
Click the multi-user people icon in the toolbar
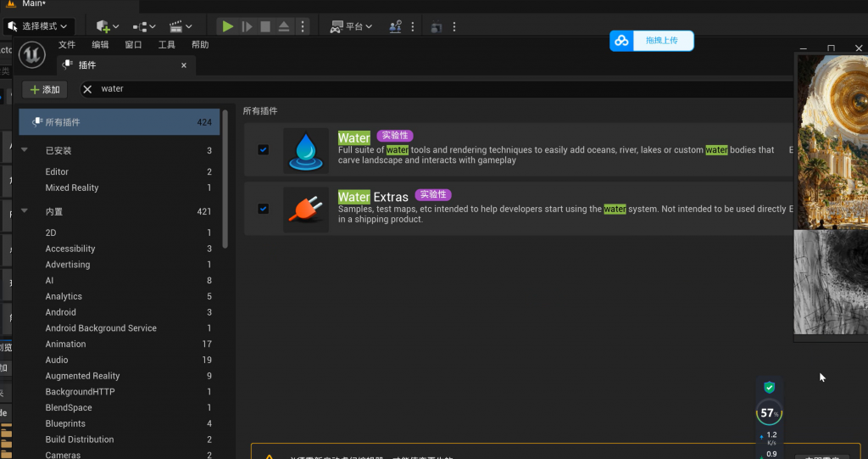click(395, 26)
